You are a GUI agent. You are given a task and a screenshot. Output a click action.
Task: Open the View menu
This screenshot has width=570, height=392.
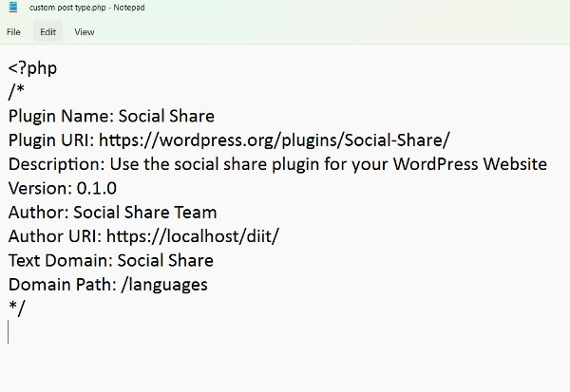pos(85,32)
